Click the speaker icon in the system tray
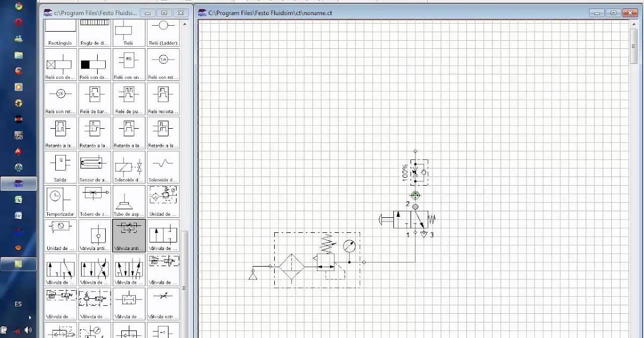Image resolution: width=644 pixels, height=338 pixels. pyautogui.click(x=27, y=330)
